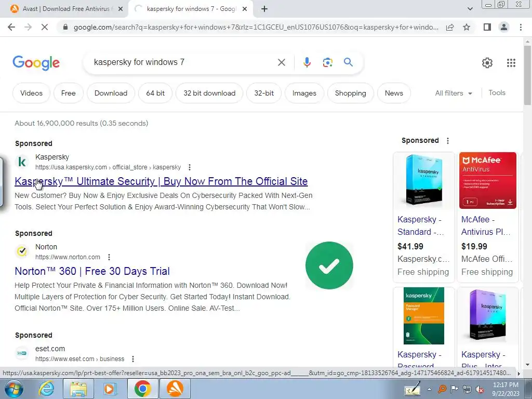
Task: Open the McAfee Antivirus product listing
Action: point(486,225)
